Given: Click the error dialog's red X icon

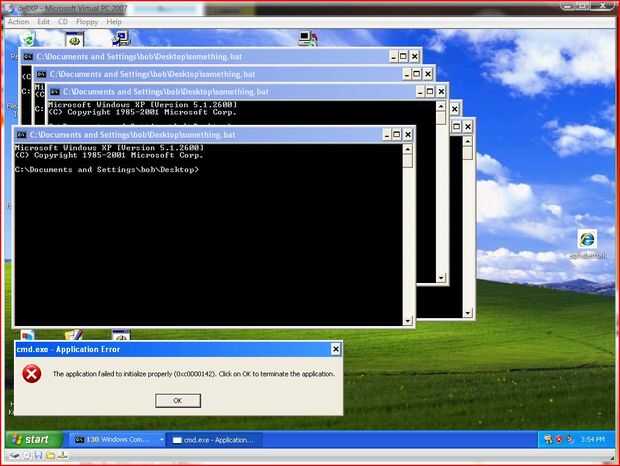Looking at the screenshot, I should pos(32,374).
